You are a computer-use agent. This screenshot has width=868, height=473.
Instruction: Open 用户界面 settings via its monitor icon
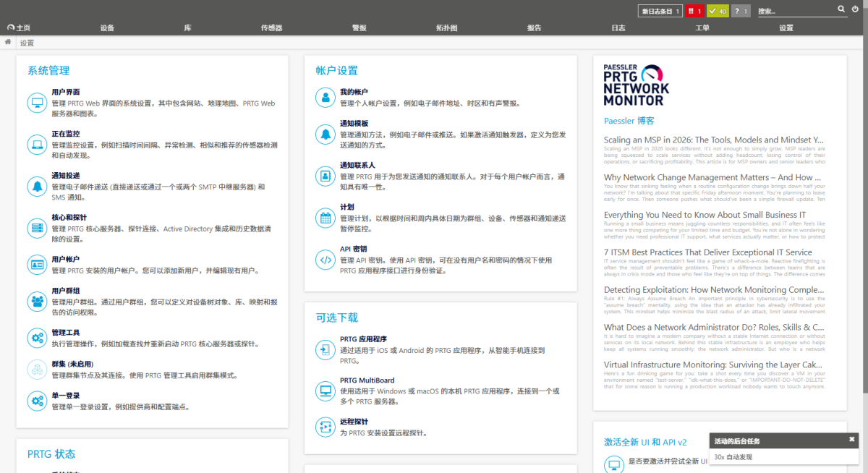[37, 103]
